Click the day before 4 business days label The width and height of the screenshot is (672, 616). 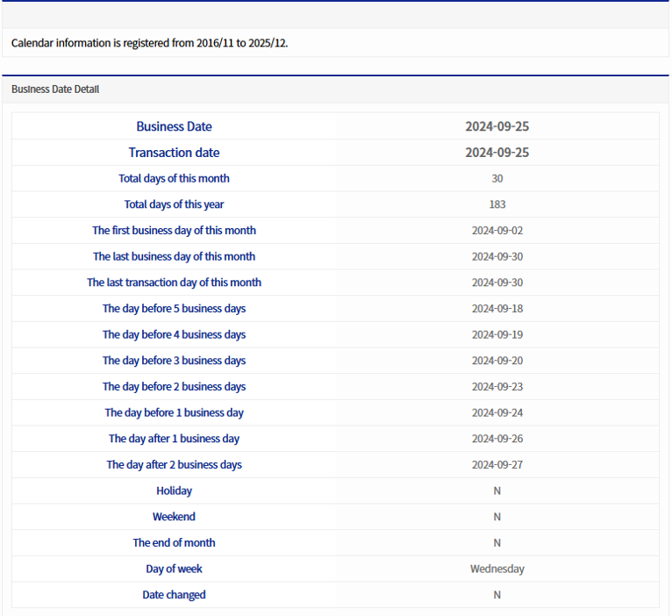(174, 334)
